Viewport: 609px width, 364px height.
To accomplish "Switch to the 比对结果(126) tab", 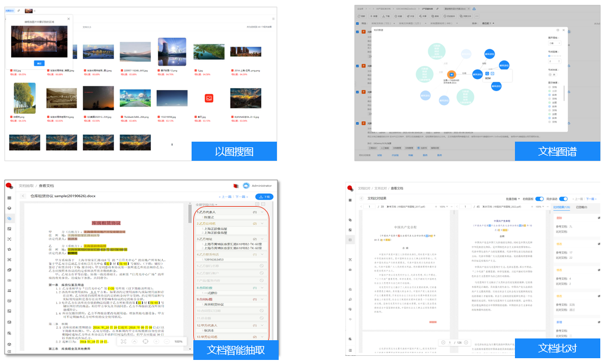I will (x=561, y=207).
